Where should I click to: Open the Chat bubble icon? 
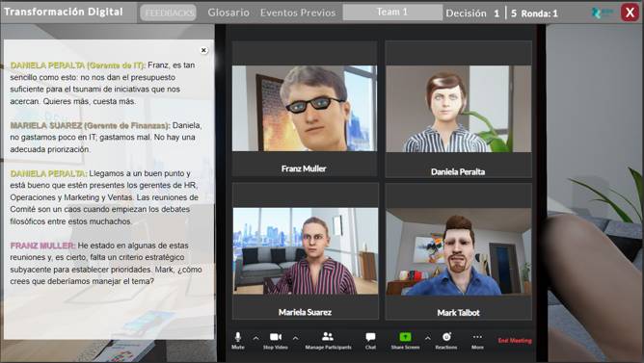[x=370, y=337]
